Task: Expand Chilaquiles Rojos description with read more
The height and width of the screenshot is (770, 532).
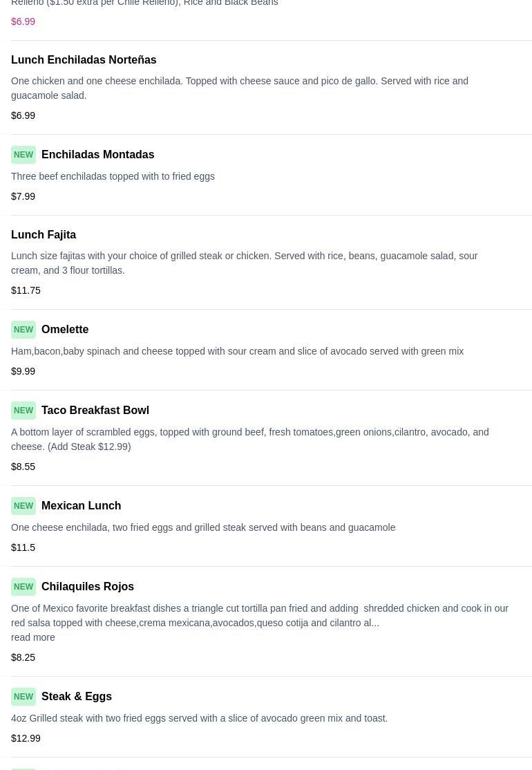Action: 33,637
